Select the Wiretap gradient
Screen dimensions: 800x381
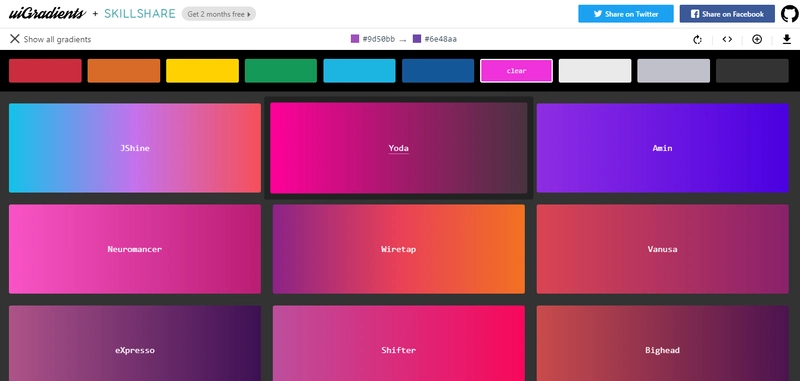click(x=398, y=249)
